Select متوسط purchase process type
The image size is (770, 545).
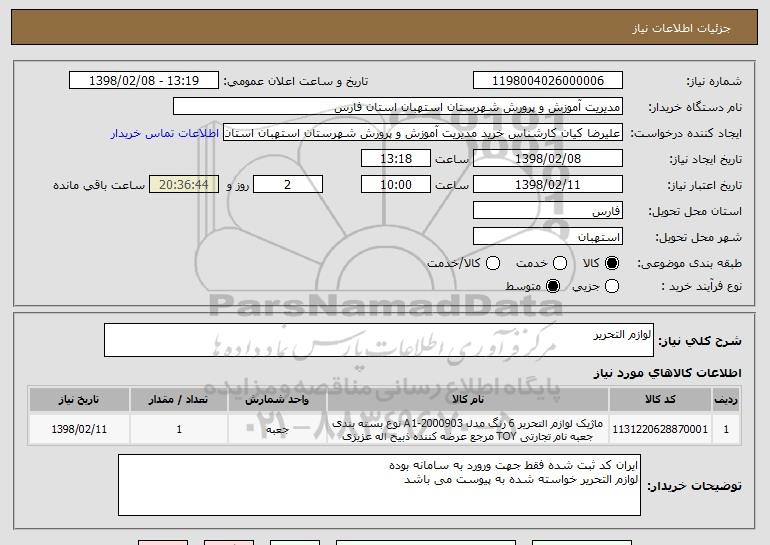(x=553, y=286)
